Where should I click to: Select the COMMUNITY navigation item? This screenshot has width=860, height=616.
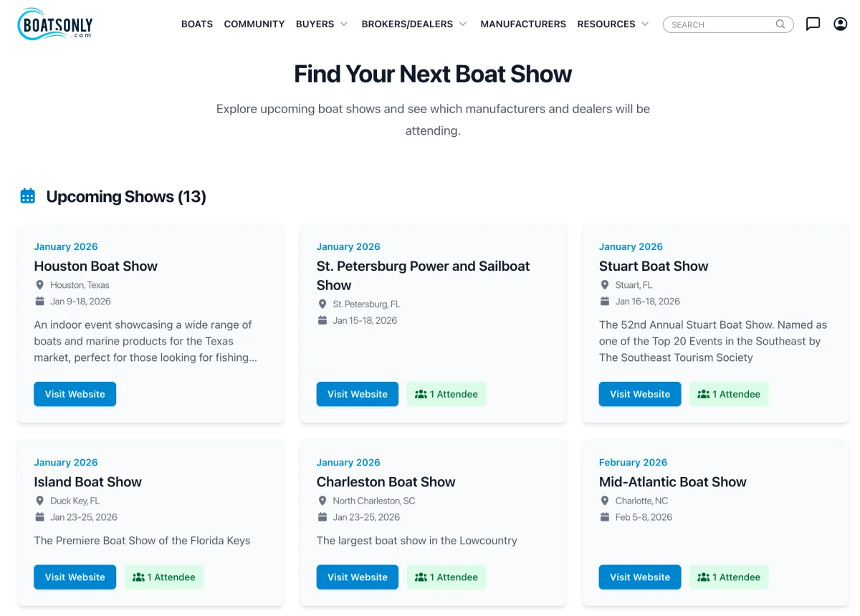point(254,24)
